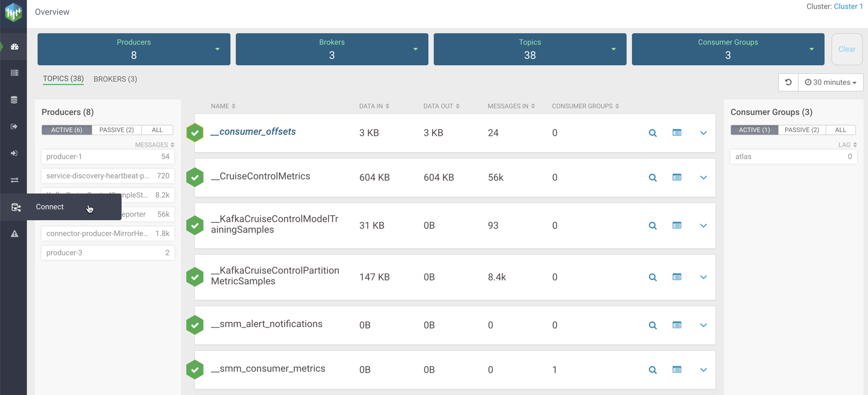Viewport: 868px width, 395px height.
Task: Open profile icon for __CruiseControlMetrics topic
Action: tap(676, 177)
